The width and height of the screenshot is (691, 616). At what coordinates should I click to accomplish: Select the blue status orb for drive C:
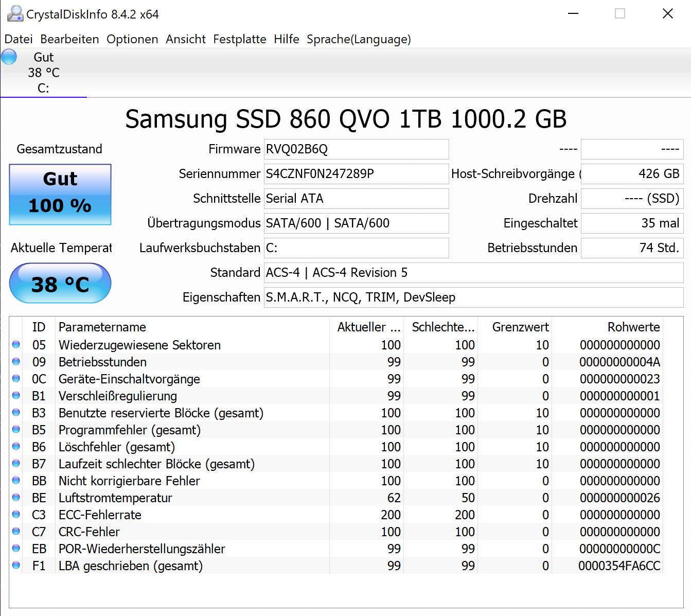(9, 57)
